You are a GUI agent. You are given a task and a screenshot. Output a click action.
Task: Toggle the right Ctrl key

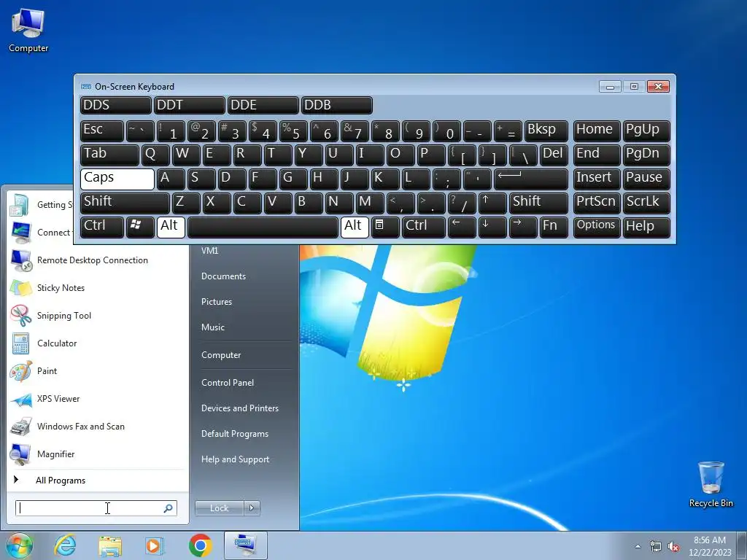(424, 227)
